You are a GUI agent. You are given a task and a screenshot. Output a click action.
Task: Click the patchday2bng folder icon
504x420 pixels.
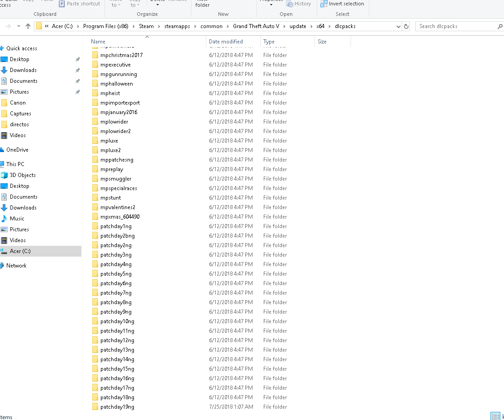tap(95, 235)
